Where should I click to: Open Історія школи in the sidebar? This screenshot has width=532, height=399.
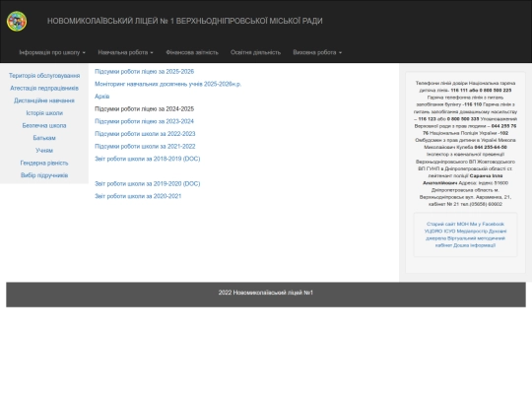pyautogui.click(x=44, y=113)
